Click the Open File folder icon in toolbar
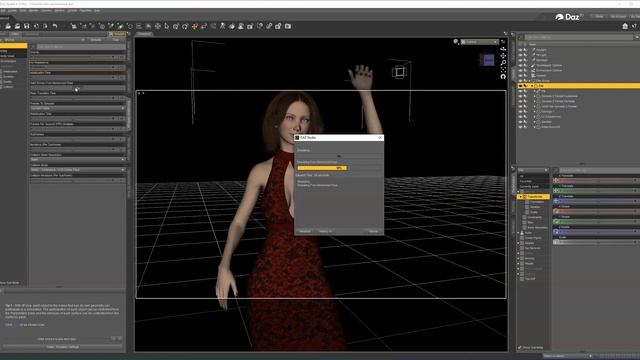Screen dimensions: 640x360 tap(17, 26)
